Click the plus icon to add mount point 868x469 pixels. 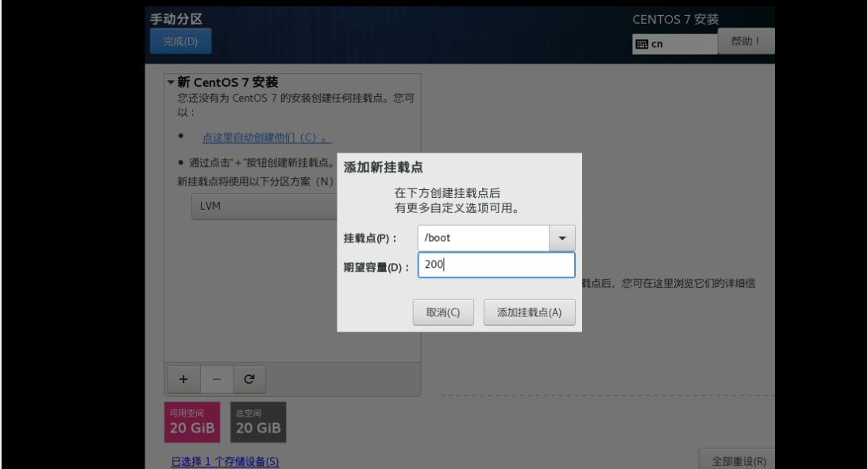183,379
